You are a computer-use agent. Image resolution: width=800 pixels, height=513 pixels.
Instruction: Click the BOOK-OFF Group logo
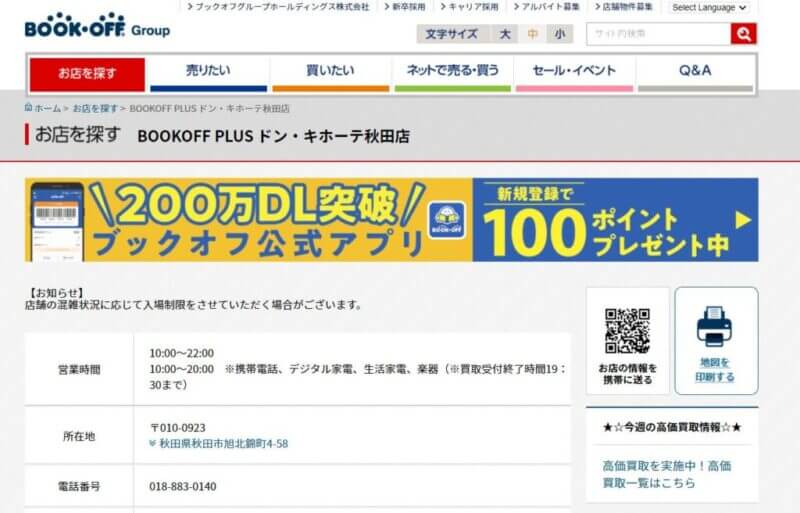(x=97, y=26)
